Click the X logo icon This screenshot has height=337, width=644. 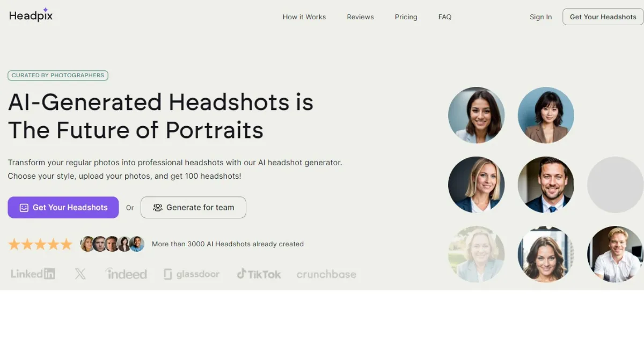pos(80,274)
